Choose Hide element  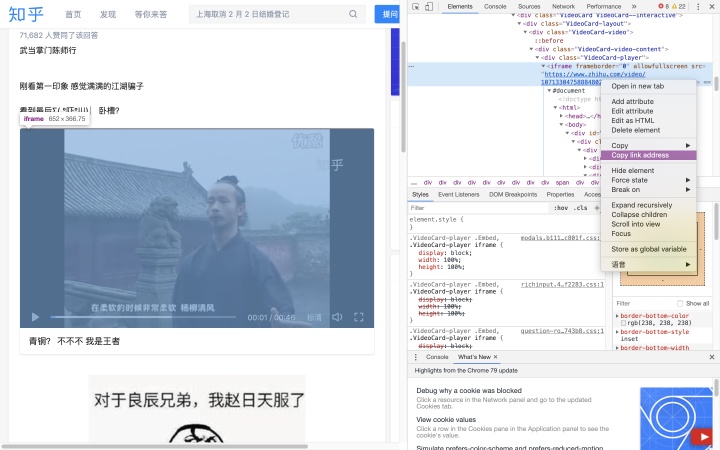point(648,170)
